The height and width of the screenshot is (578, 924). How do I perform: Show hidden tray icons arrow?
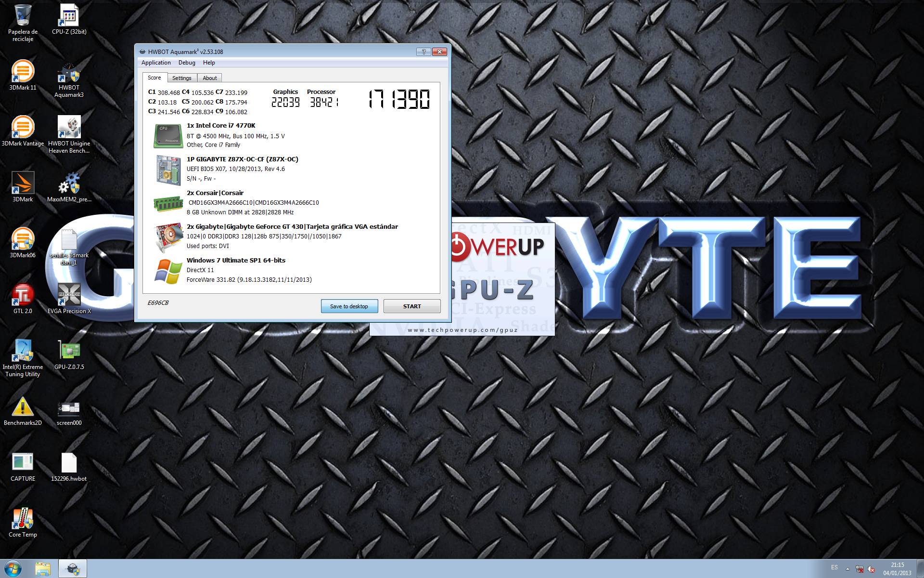click(847, 569)
